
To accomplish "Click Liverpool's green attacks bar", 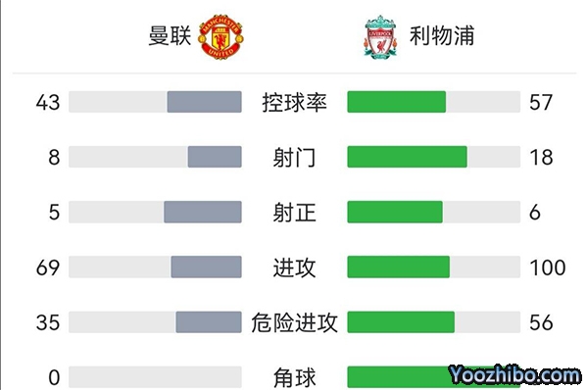I will (x=398, y=267).
